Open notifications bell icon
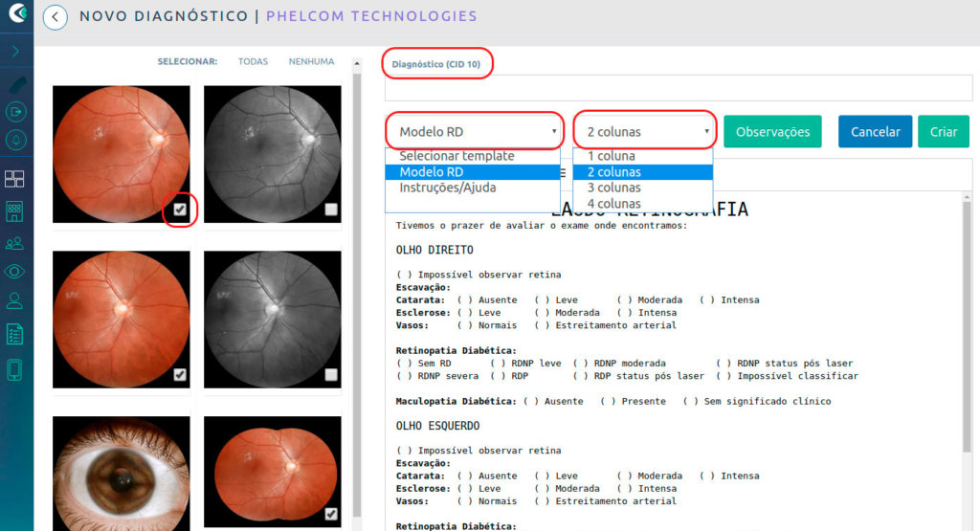The image size is (980, 531). coord(15,140)
